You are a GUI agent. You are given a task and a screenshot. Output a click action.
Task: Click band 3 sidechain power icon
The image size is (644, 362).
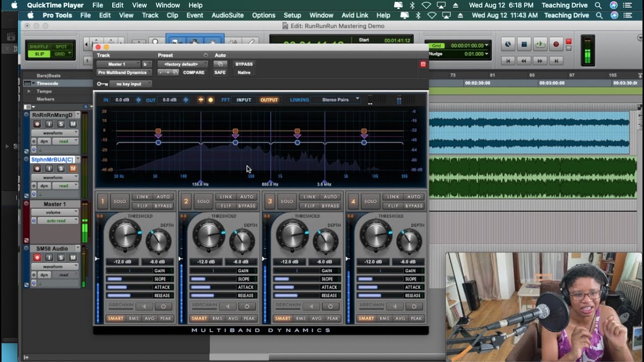(331, 306)
